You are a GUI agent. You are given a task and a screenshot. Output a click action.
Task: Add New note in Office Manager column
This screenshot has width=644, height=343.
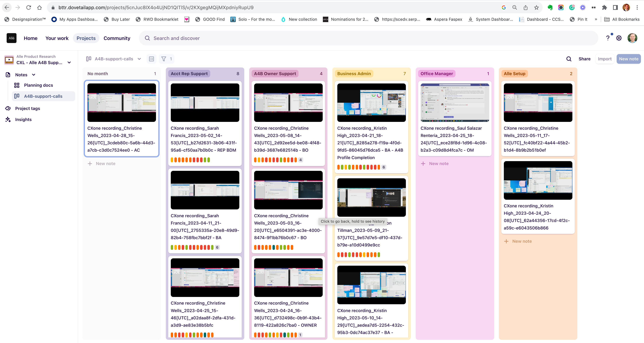tap(435, 163)
